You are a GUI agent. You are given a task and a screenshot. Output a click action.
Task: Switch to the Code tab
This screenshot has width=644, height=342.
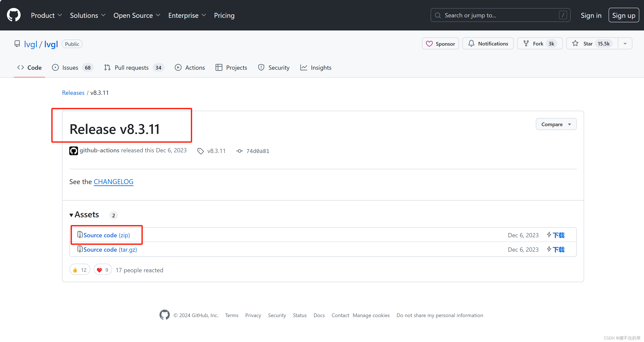[29, 68]
